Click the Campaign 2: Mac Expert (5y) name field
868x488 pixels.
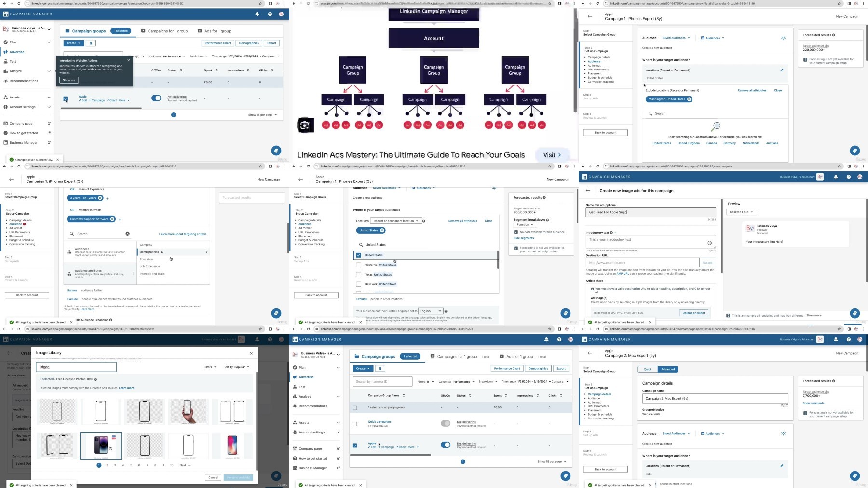[x=715, y=399]
